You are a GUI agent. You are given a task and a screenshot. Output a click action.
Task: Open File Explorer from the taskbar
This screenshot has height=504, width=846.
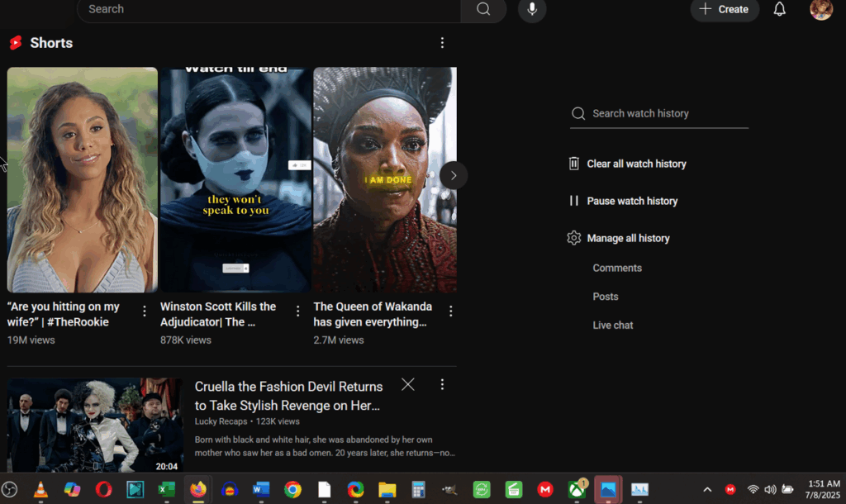coord(387,489)
